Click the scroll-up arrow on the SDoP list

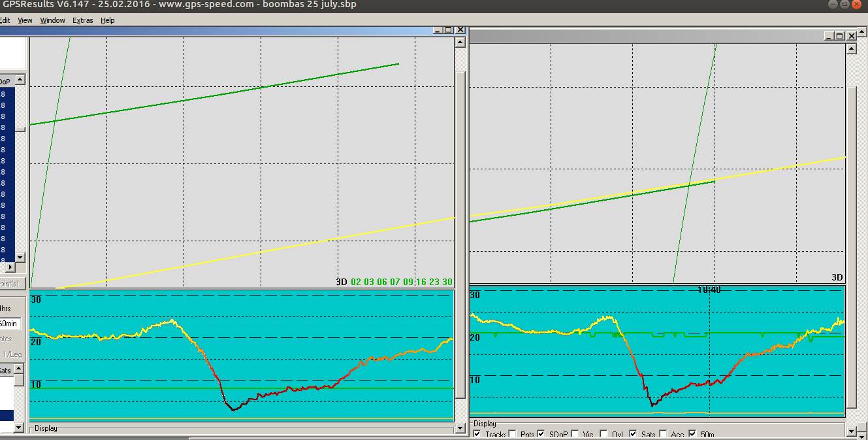coord(20,80)
